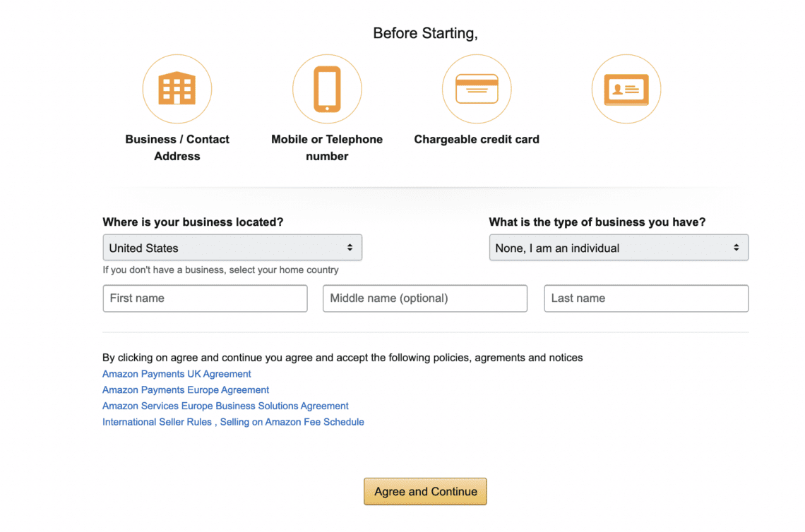Open the Amazon Payments Europe Agreement link

point(185,389)
